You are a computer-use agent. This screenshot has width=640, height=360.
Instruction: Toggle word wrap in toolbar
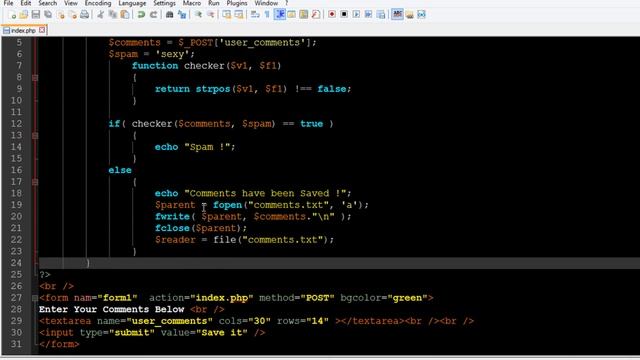click(x=255, y=15)
